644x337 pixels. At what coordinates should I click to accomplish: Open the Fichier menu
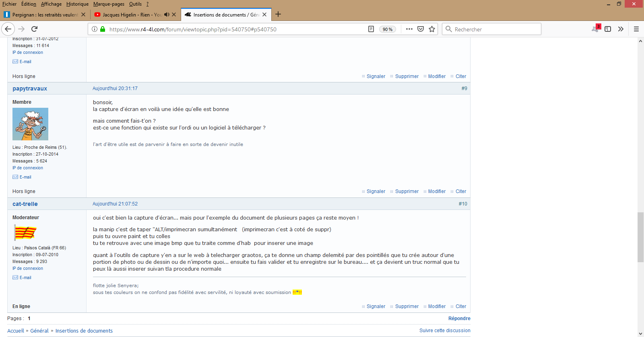10,4
